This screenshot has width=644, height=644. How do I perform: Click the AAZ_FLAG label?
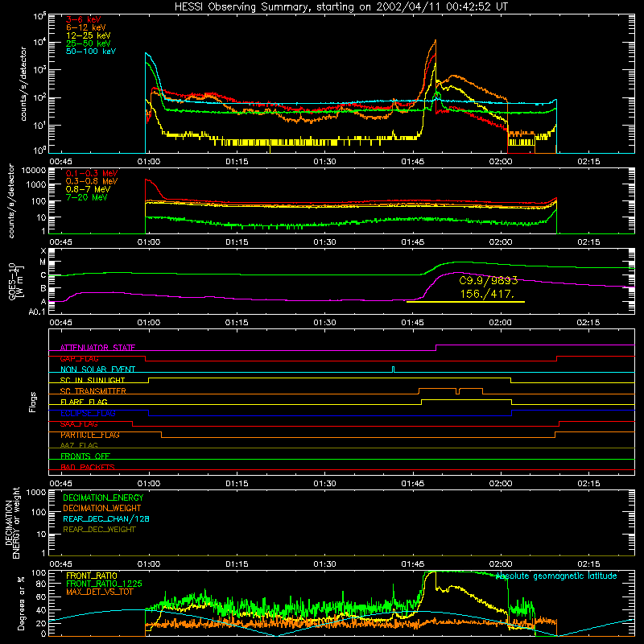click(x=79, y=445)
